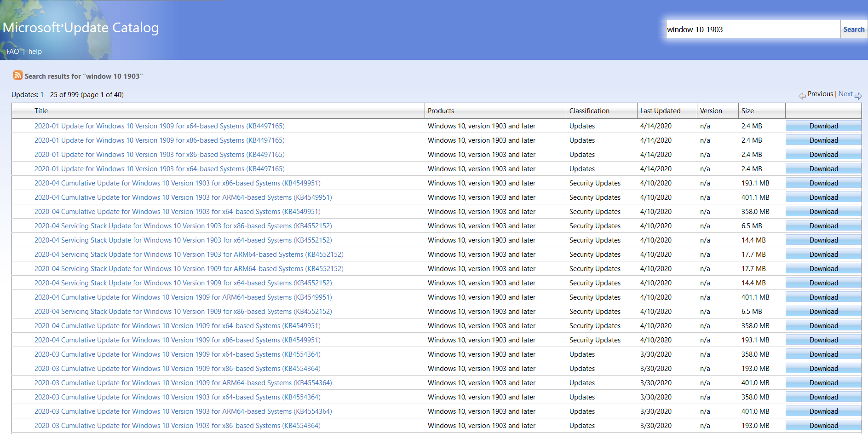Open 2020-03 Cumulative Update 1909 x64 KB4554364

(x=177, y=354)
